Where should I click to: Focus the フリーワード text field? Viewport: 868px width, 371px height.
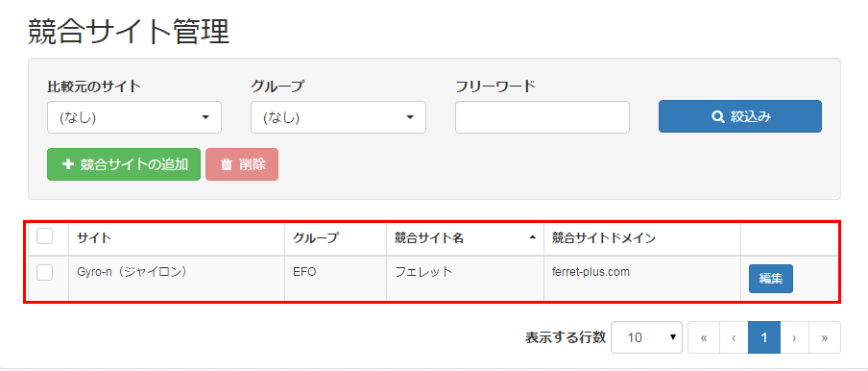click(542, 117)
